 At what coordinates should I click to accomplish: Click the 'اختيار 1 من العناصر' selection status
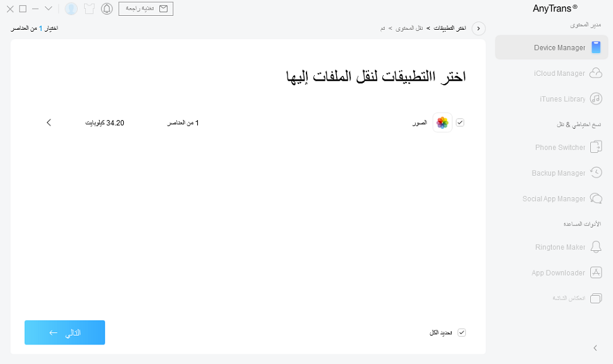(x=34, y=28)
